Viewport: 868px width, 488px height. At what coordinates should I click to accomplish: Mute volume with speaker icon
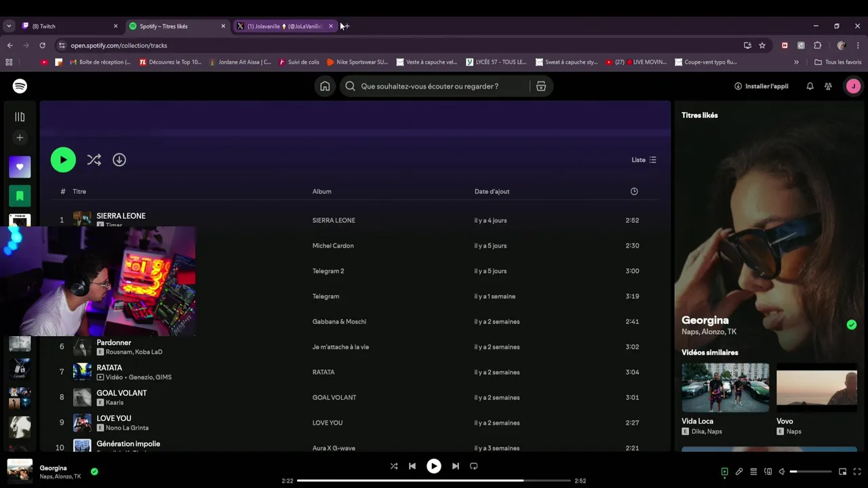[x=782, y=472]
